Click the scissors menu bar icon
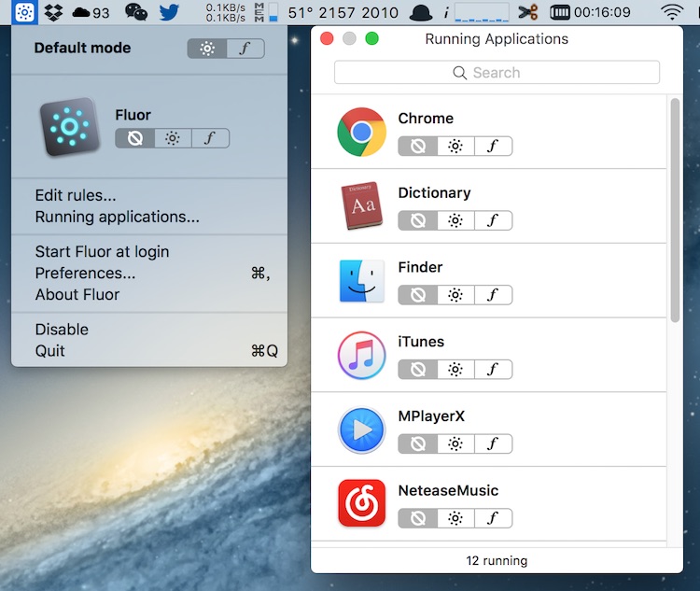700x591 pixels. pos(528,12)
